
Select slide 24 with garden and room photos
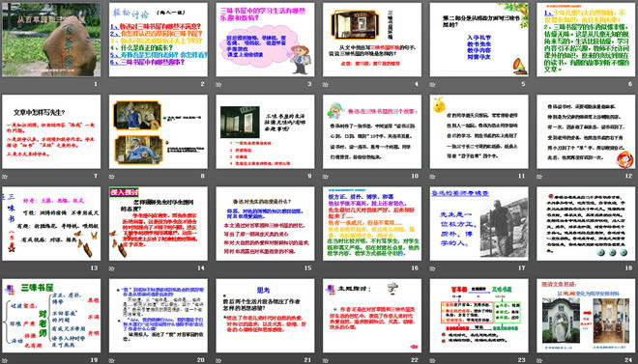587,316
